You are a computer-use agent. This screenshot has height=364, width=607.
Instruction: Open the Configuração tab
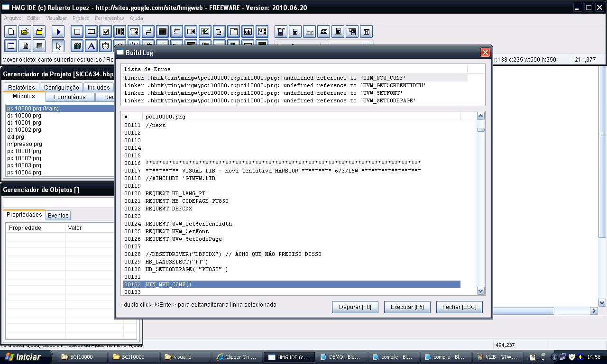pyautogui.click(x=62, y=87)
